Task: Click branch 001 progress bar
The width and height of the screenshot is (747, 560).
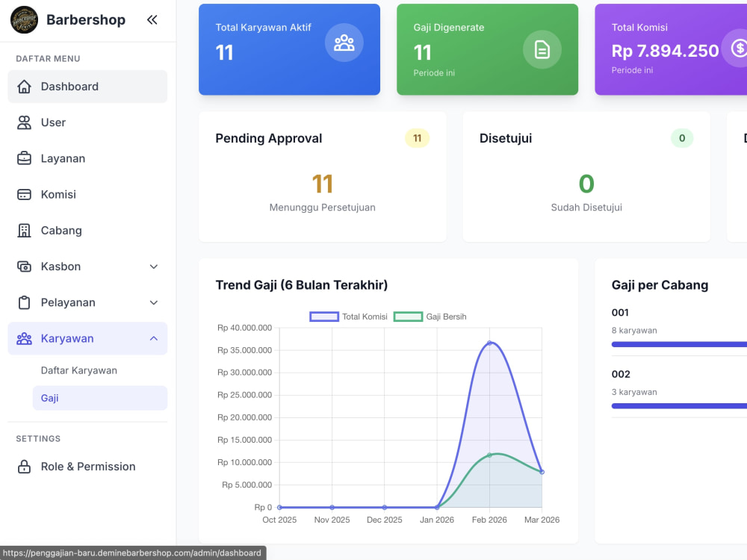Action: [679, 344]
